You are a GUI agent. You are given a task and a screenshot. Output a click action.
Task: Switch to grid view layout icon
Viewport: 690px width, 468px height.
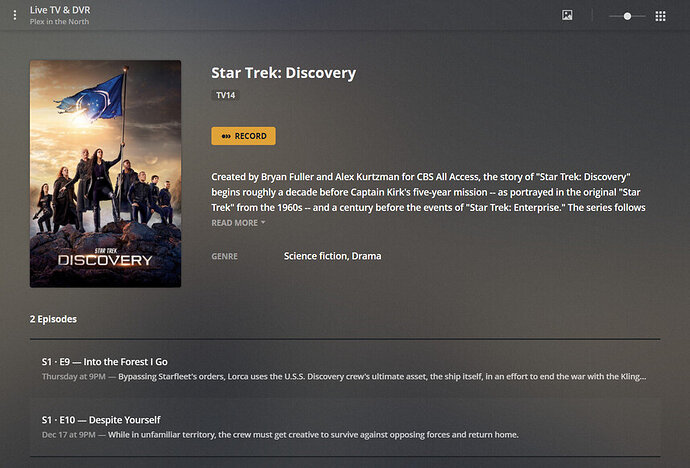coord(660,16)
